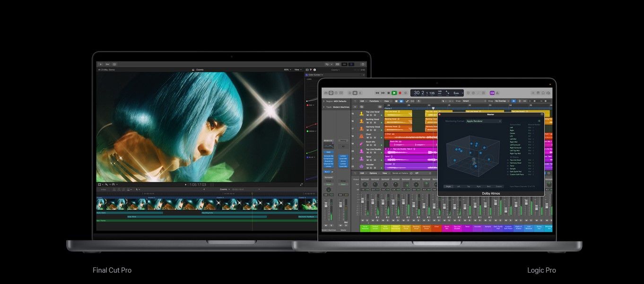Click the retime icon below the Final Cut viewer
Viewport: 644px width, 284px height.
point(113,184)
